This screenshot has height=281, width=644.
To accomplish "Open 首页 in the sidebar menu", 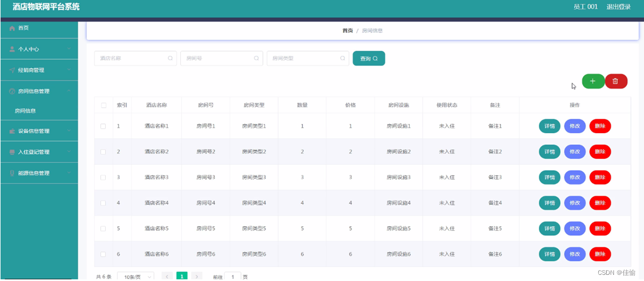I will 40,28.
